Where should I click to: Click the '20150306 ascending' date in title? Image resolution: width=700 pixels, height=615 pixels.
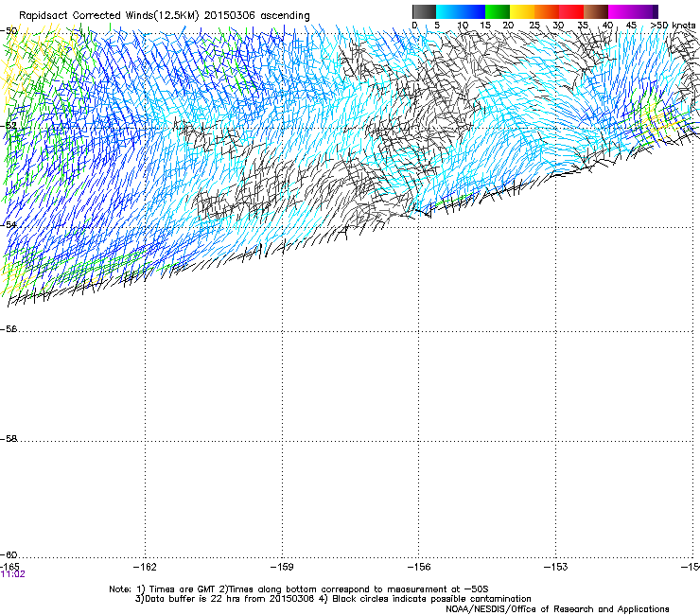coord(256,16)
